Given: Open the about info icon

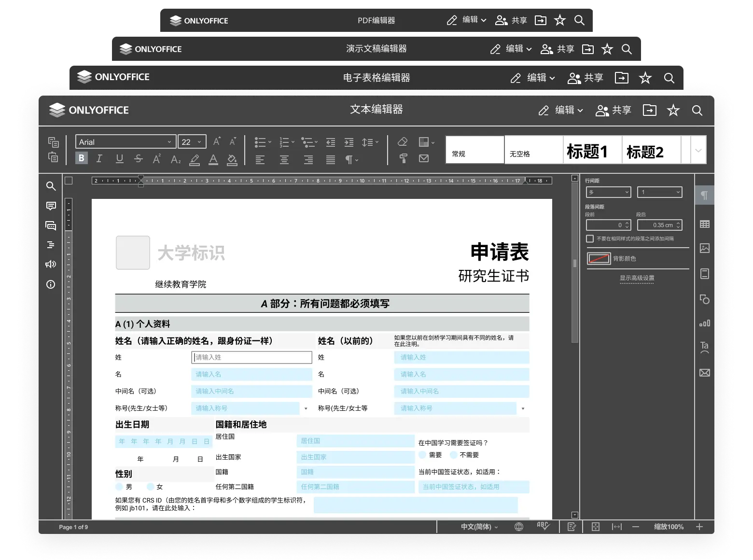Looking at the screenshot, I should point(51,284).
